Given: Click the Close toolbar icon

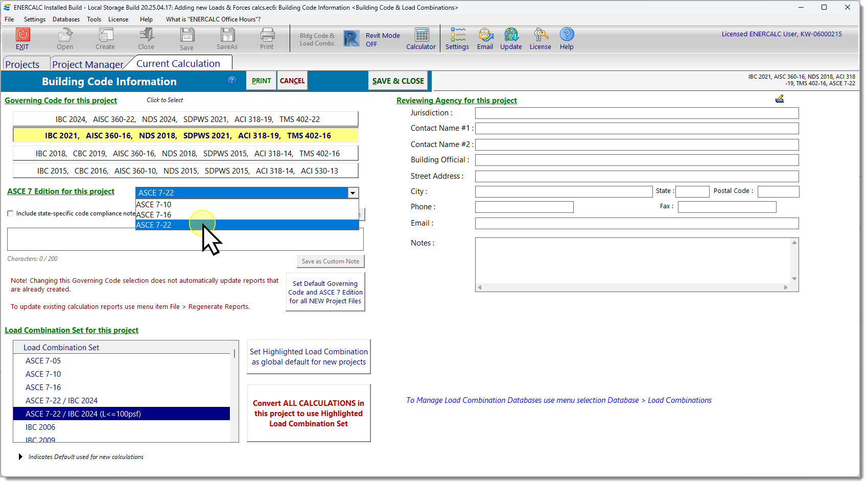Looking at the screenshot, I should point(146,35).
